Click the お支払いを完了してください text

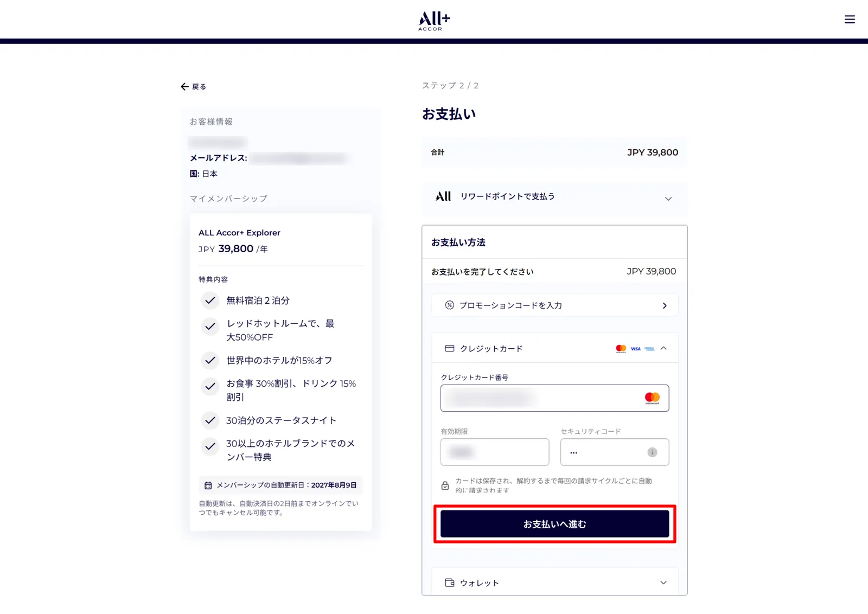point(482,272)
